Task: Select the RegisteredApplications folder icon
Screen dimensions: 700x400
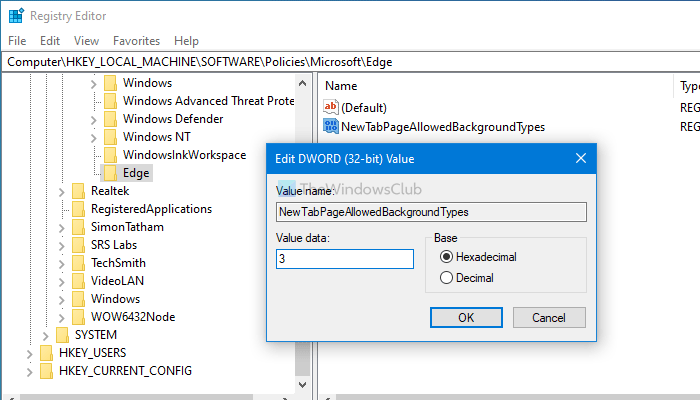Action: pos(78,209)
